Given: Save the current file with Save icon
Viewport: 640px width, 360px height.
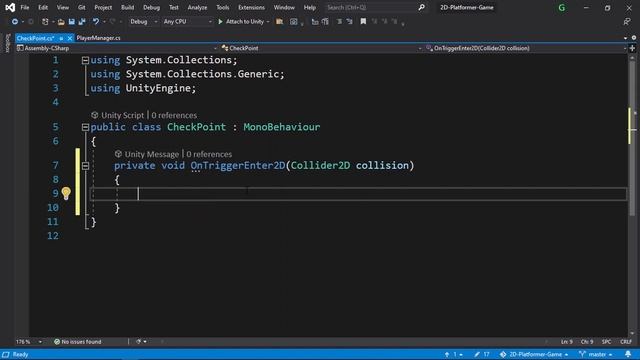Looking at the screenshot, I should click(x=71, y=22).
